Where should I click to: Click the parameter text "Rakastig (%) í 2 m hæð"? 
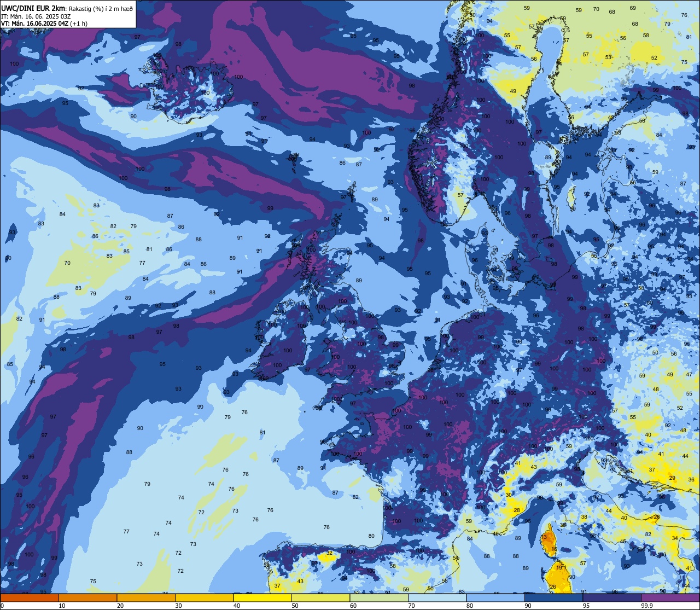pos(101,8)
